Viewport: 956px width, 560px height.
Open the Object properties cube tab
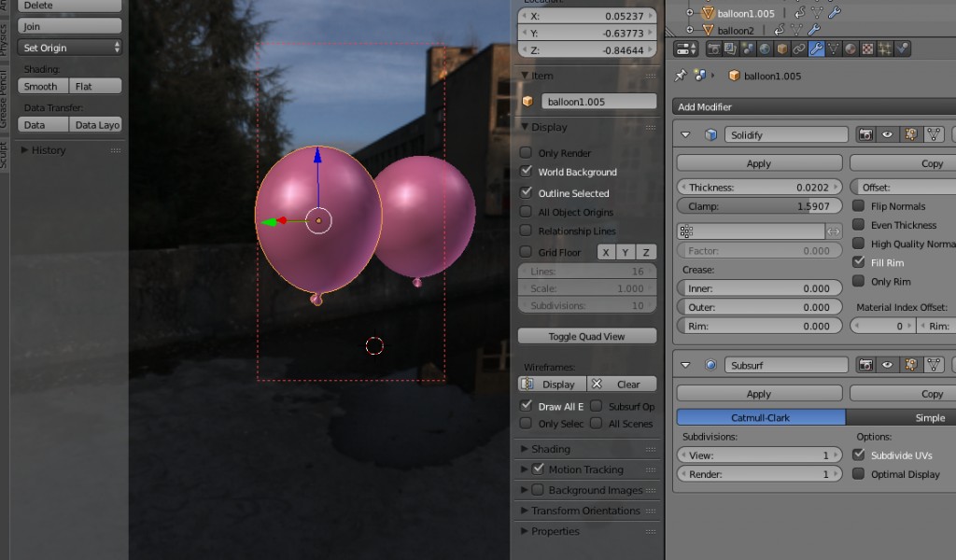click(781, 49)
